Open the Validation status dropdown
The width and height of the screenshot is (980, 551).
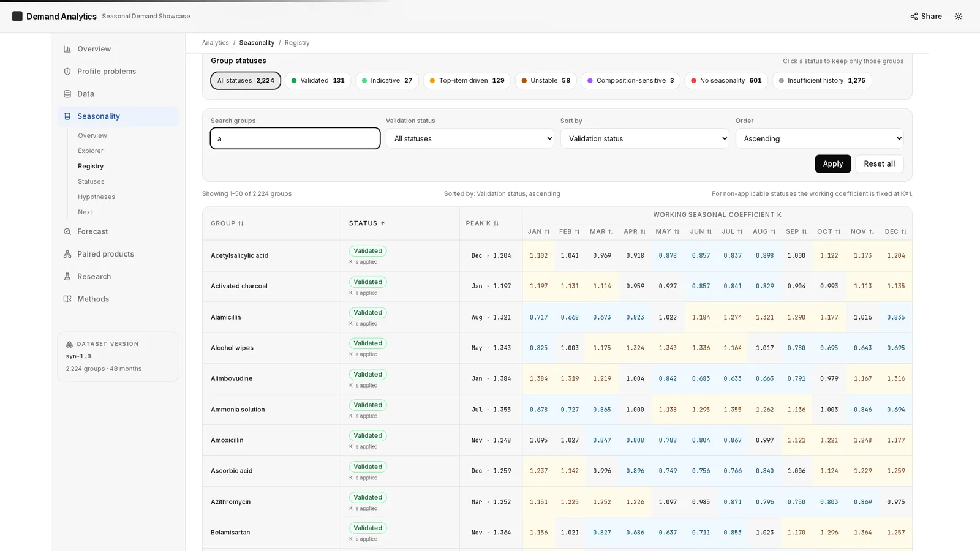[x=470, y=138]
